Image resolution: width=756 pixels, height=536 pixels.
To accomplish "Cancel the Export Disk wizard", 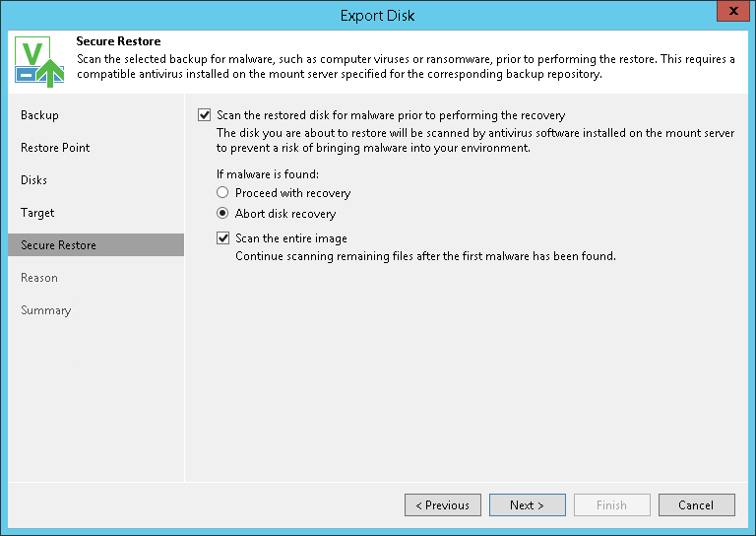I will [x=696, y=505].
